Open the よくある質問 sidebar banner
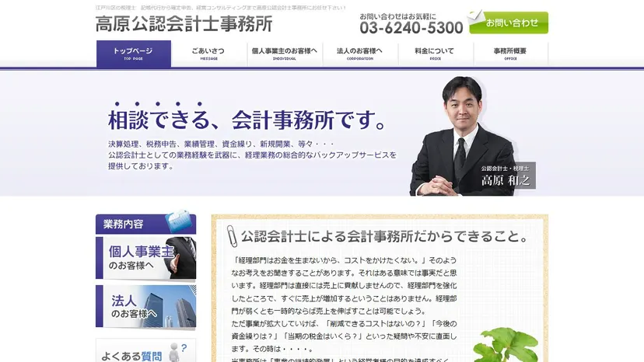 (x=145, y=351)
